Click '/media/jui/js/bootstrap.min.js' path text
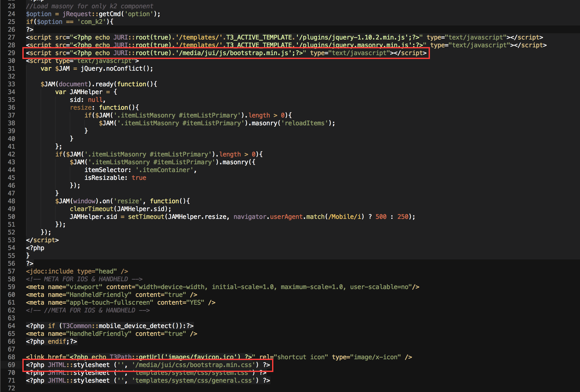580x392 pixels. click(x=233, y=53)
